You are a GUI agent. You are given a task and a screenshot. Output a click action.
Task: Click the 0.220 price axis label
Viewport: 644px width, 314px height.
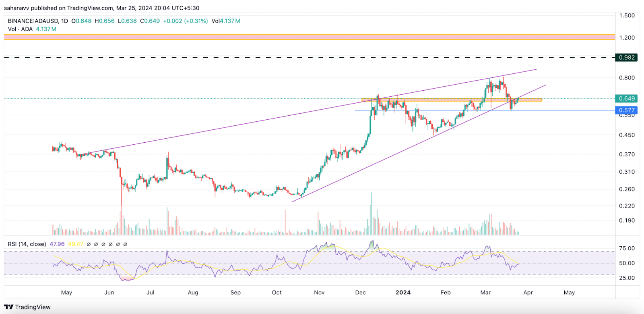pos(627,206)
